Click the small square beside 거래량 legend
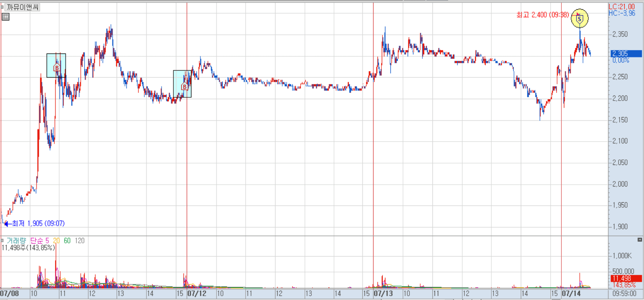This screenshot has width=644, height=300. coord(2,240)
